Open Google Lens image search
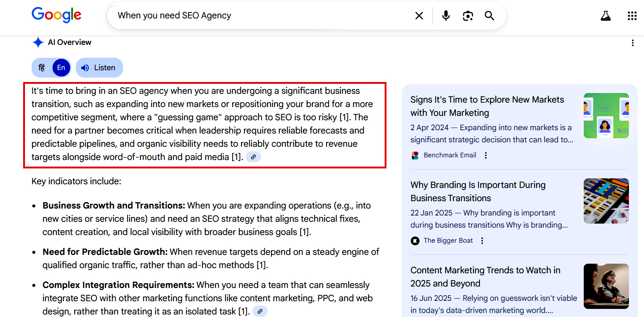Viewport: 644px width, 317px height. (468, 15)
